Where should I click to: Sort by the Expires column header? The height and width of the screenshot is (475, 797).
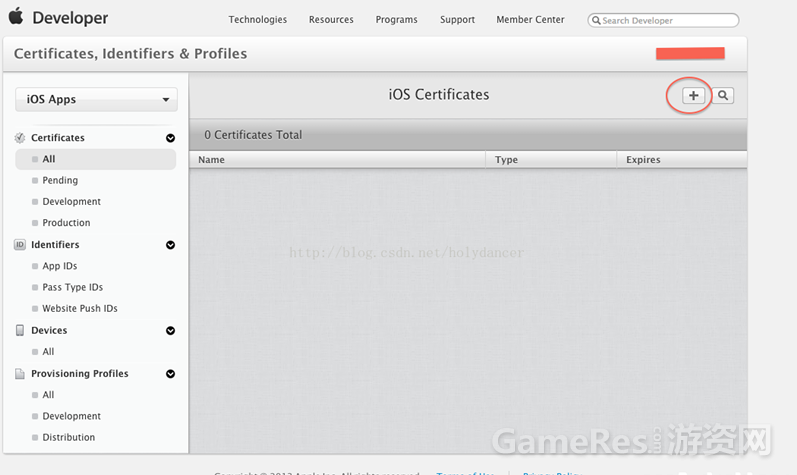(682, 160)
